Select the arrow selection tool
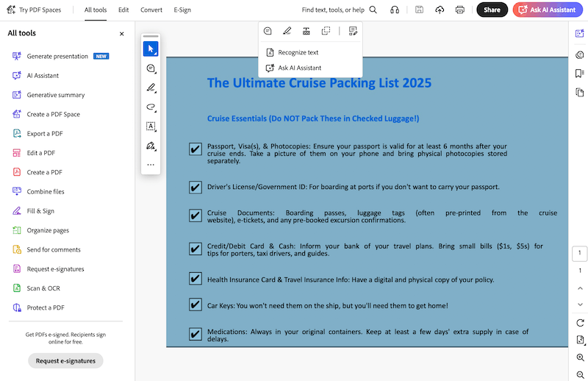The width and height of the screenshot is (588, 381). [x=151, y=49]
